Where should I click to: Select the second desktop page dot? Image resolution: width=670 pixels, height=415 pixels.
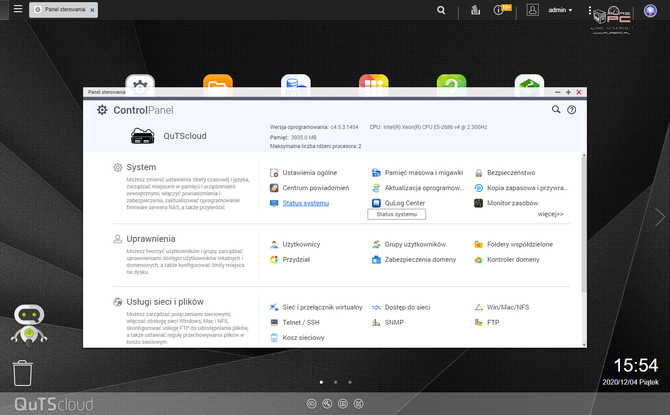point(335,382)
